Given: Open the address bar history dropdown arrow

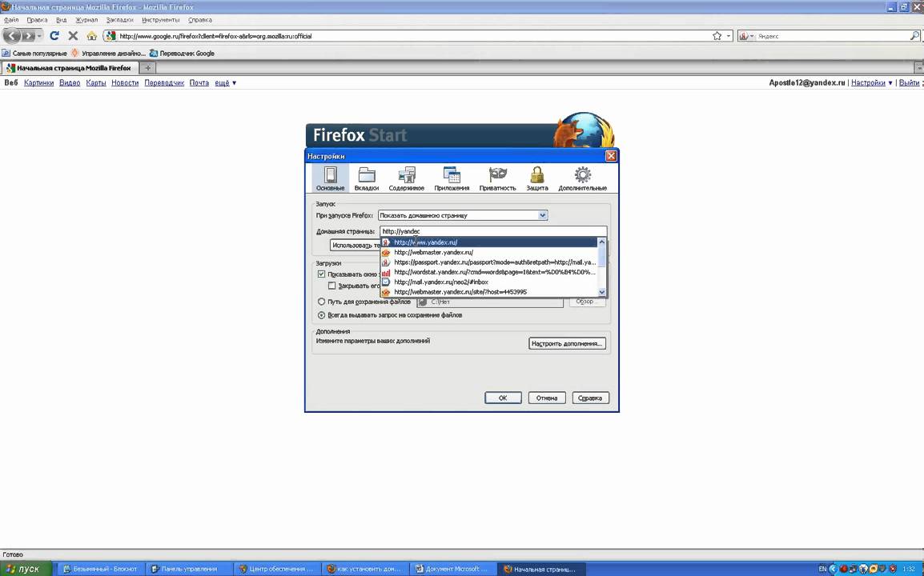Looking at the screenshot, I should tap(729, 36).
